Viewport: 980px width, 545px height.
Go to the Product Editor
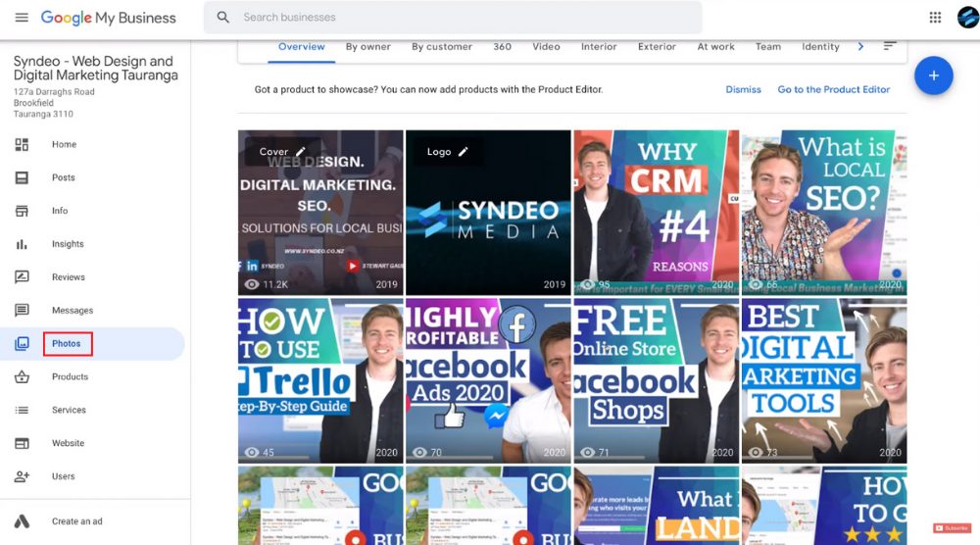click(x=834, y=89)
